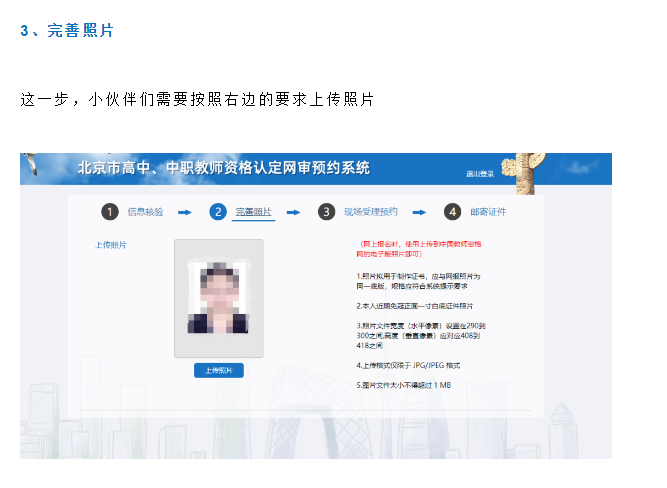
Task: Click the 上传照片 field label on left
Action: pyautogui.click(x=111, y=245)
